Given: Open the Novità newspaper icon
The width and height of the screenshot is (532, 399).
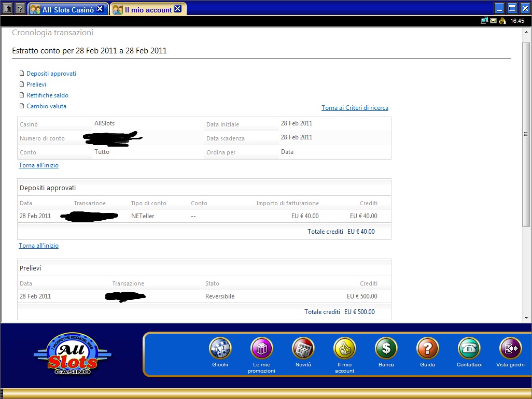Looking at the screenshot, I should pyautogui.click(x=303, y=348).
